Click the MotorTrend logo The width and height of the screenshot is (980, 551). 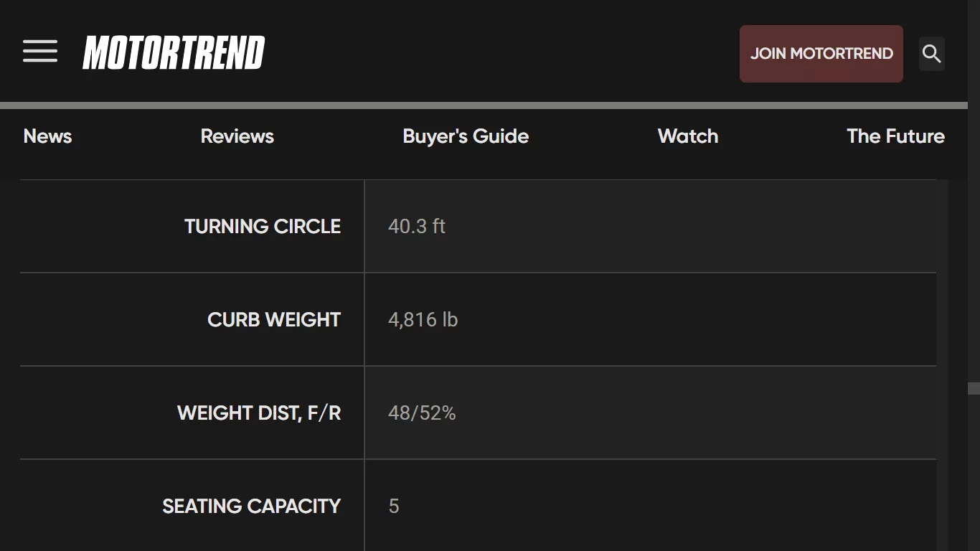[x=174, y=53]
